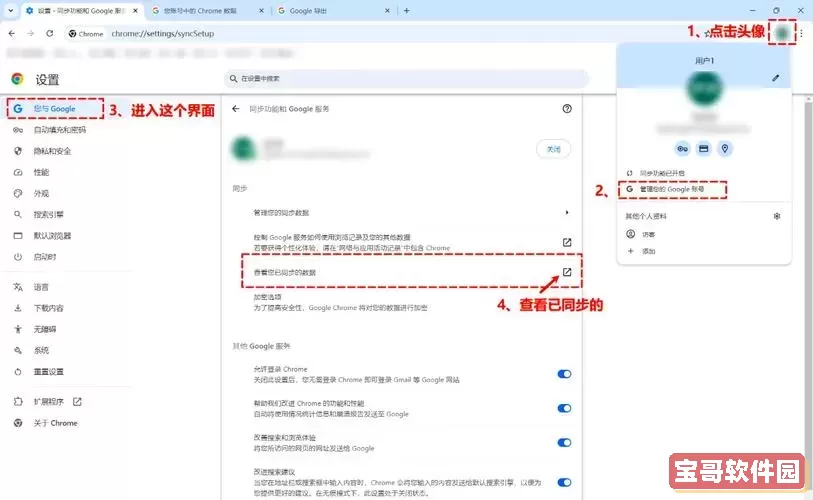813x500 pixels.
Task: Open the tab search dropdown arrow
Action: click(10, 10)
